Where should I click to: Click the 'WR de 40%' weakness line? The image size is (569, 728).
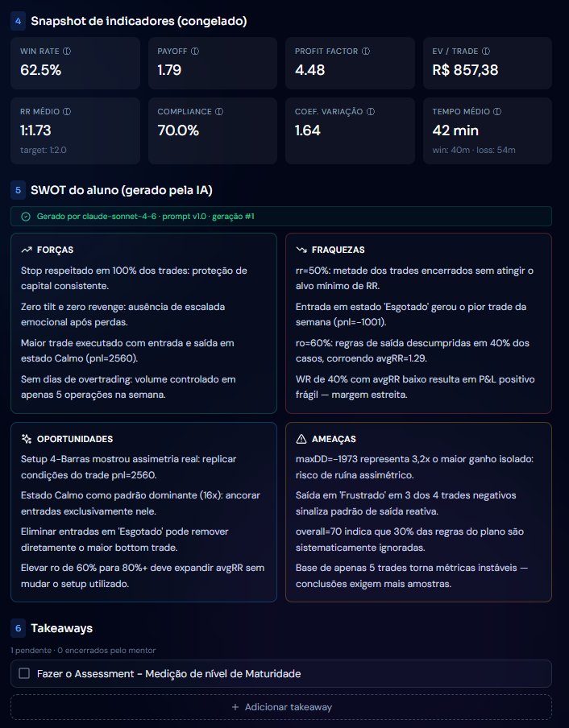pos(415,387)
